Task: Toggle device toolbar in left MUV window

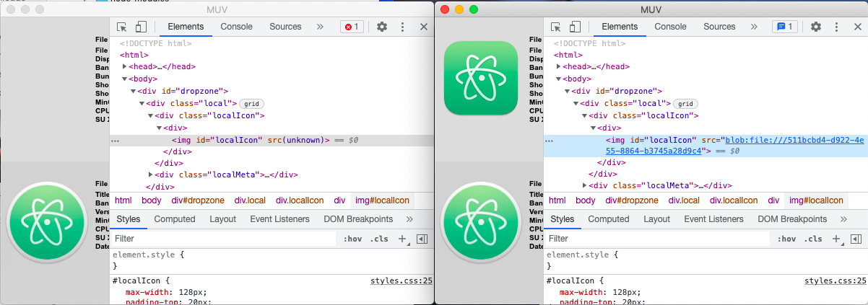Action: point(142,27)
